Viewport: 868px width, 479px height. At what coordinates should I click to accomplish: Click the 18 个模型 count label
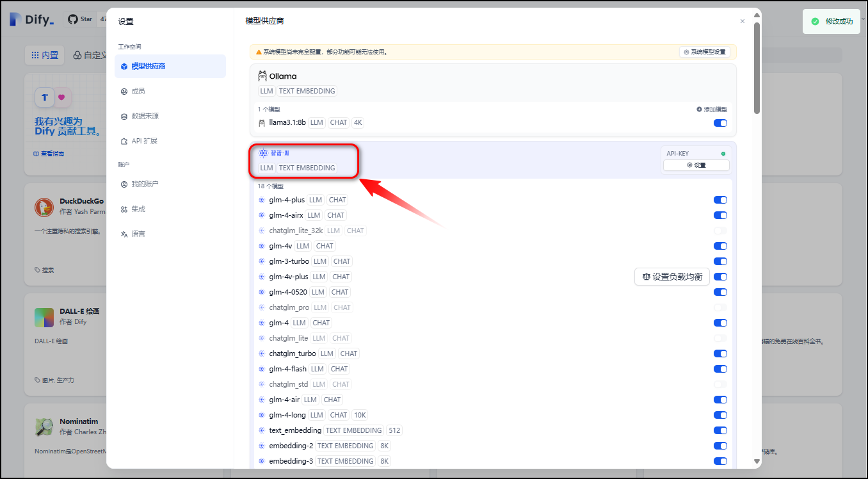click(270, 186)
